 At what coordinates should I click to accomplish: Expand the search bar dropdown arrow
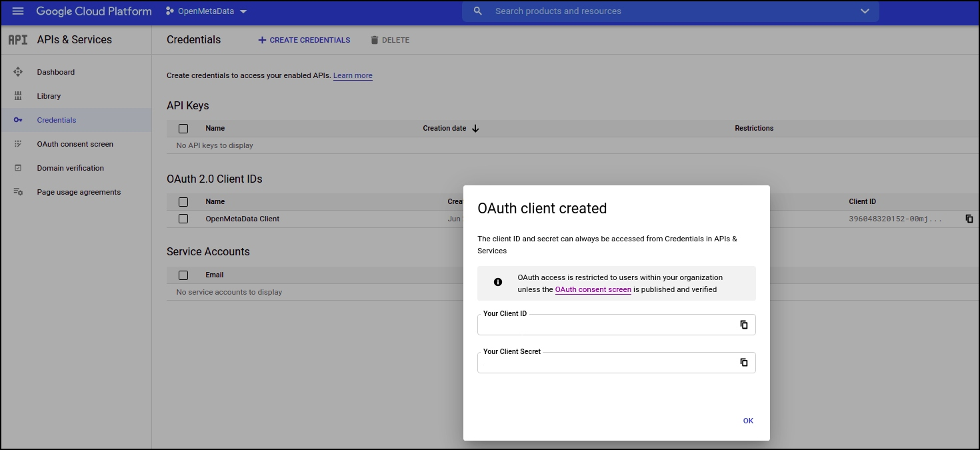click(x=865, y=11)
